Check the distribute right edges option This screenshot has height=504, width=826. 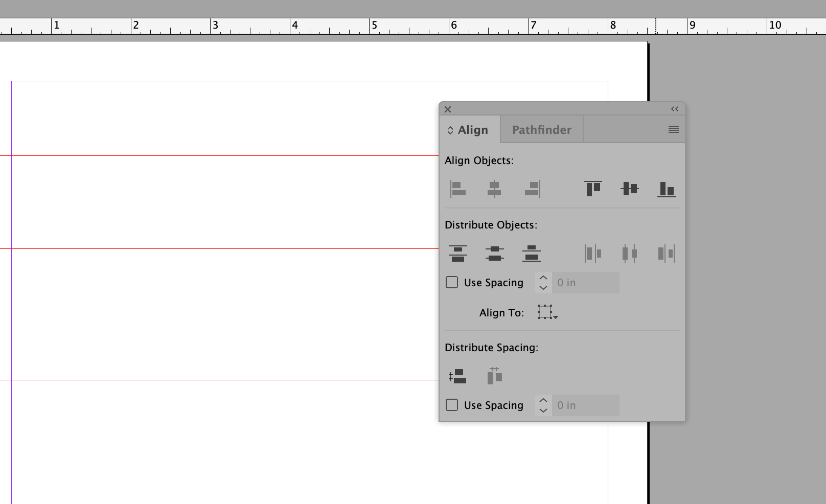[666, 253]
